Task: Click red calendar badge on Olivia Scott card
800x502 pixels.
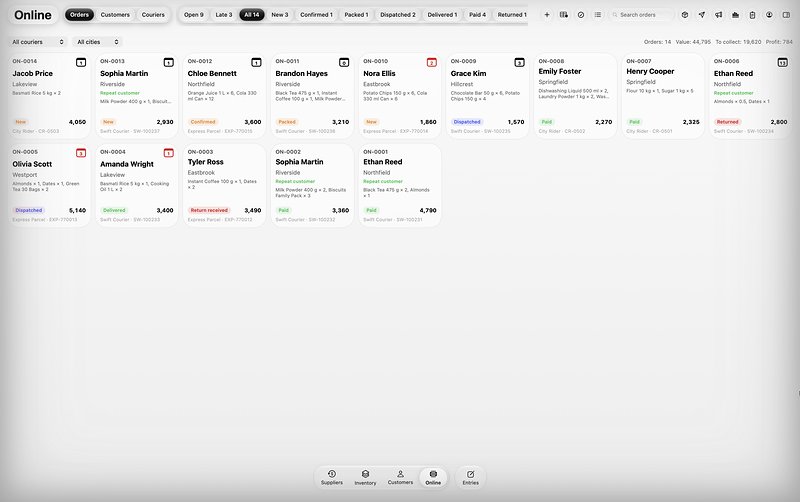Action: (x=81, y=153)
